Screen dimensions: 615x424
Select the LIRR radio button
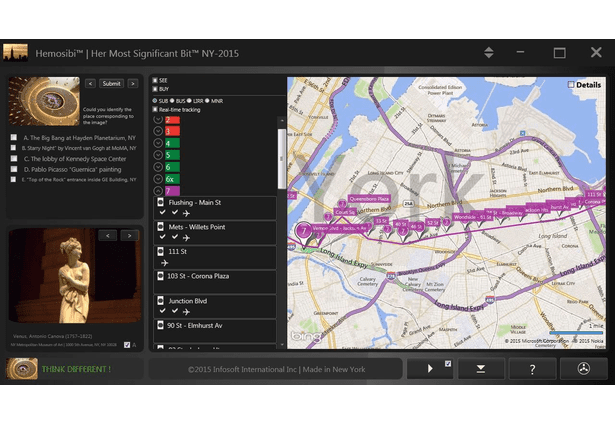click(189, 101)
